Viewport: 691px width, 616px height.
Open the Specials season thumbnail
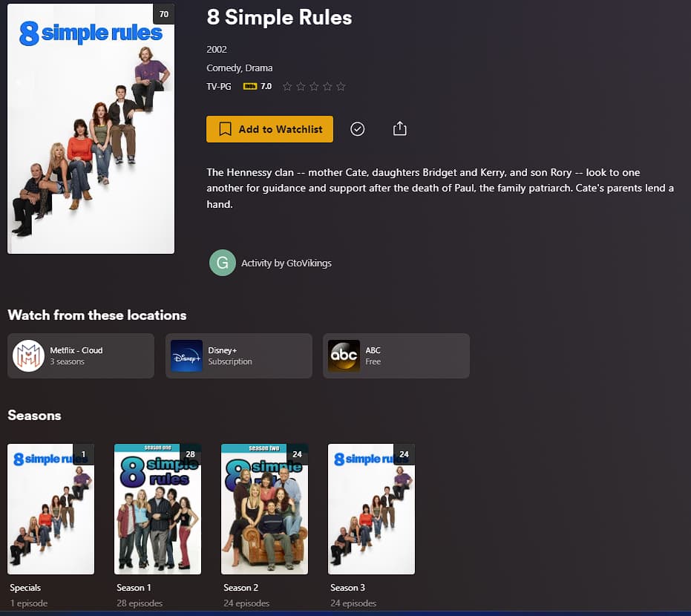tap(50, 509)
